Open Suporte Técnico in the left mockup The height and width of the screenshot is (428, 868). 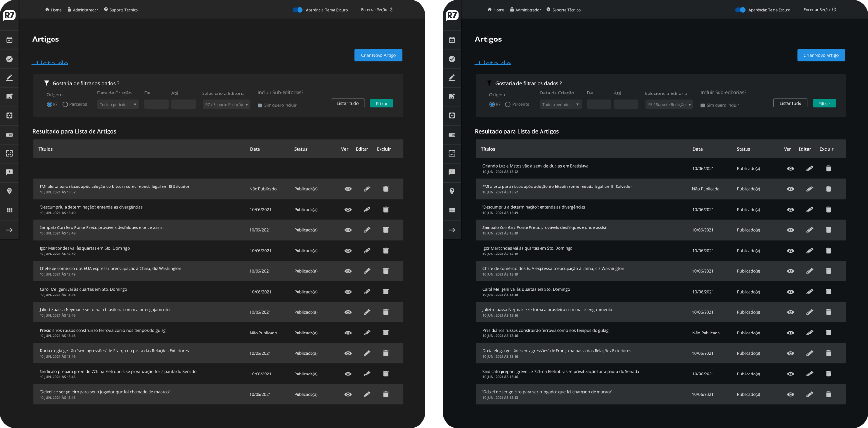[x=121, y=10]
